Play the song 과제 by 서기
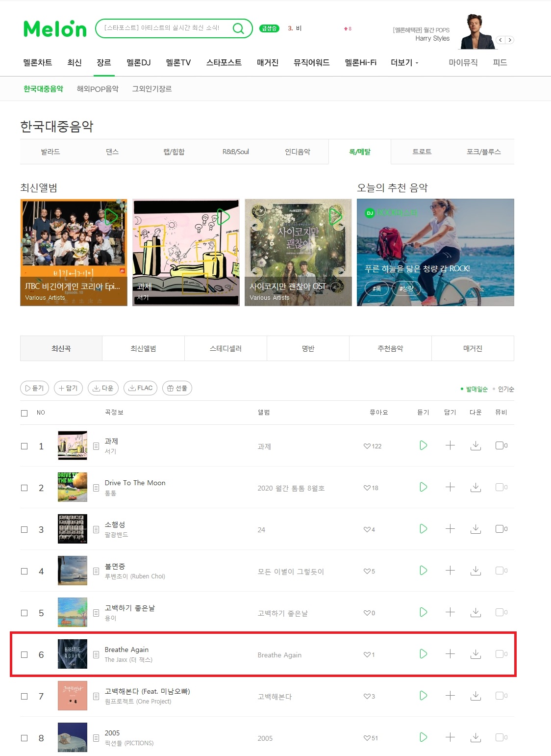 (x=424, y=445)
